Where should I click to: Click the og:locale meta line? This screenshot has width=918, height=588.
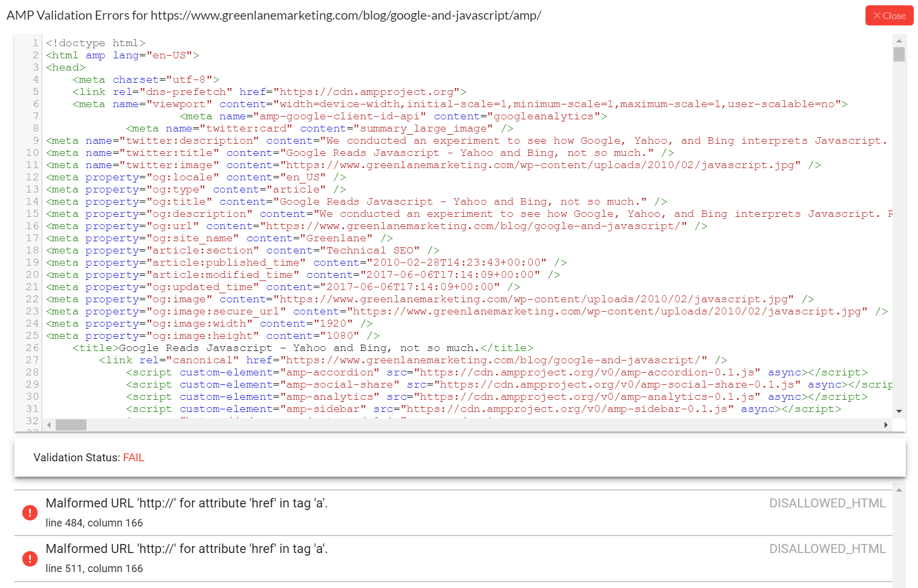pyautogui.click(x=196, y=177)
